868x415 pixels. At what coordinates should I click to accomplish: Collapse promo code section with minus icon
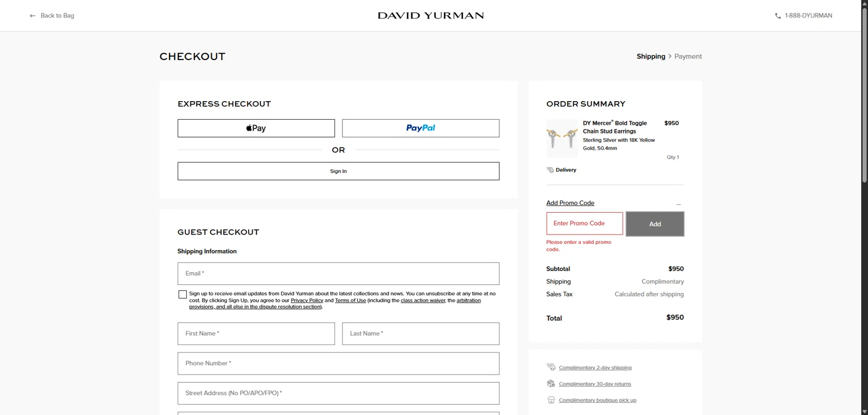[x=679, y=204]
